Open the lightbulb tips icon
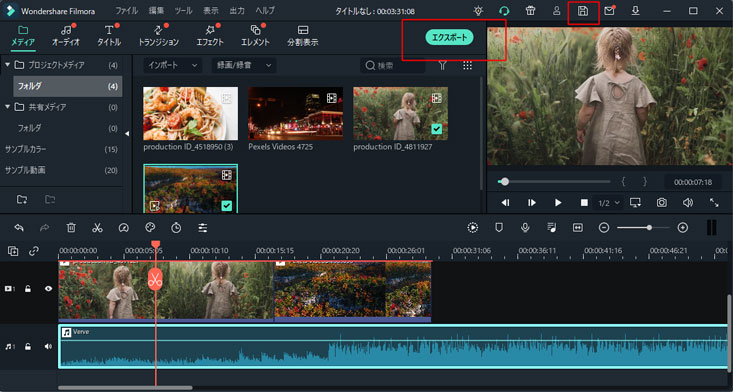This screenshot has height=392, width=733. (x=478, y=11)
